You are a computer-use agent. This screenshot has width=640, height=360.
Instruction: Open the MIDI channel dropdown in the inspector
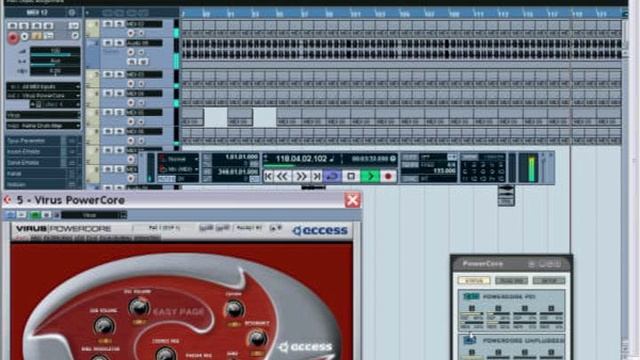(56, 104)
